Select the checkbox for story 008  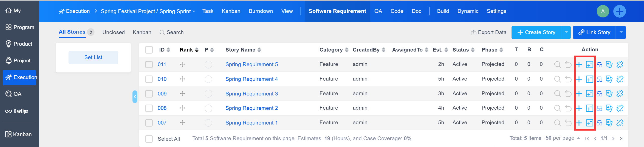click(x=149, y=108)
